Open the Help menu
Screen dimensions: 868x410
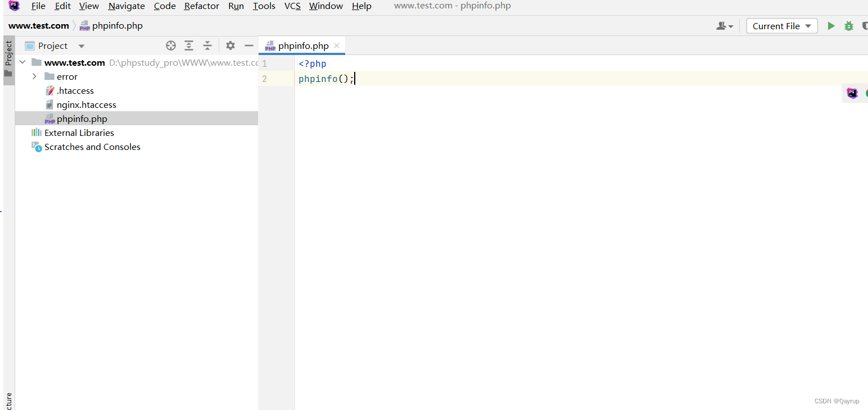(x=361, y=6)
